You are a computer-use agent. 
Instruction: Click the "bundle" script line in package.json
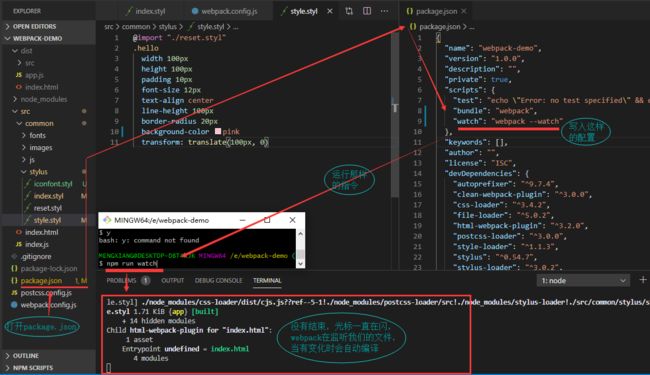tap(495, 111)
